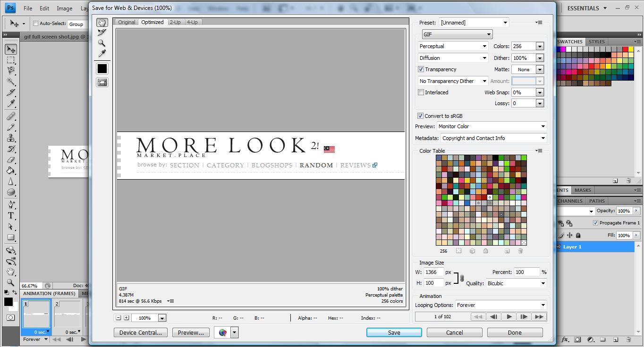The image size is (644, 347).
Task: Click the image width field
Action: (434, 272)
